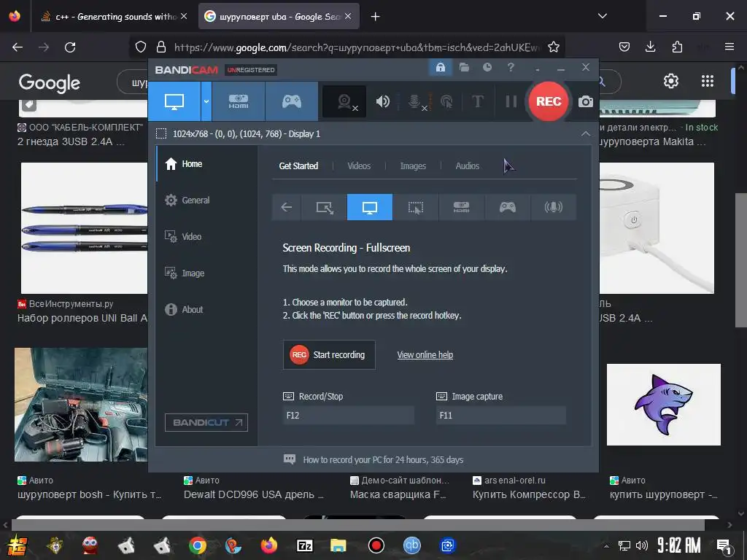The image size is (747, 560).
Task: Reload page in Firefox
Action: pos(70,47)
